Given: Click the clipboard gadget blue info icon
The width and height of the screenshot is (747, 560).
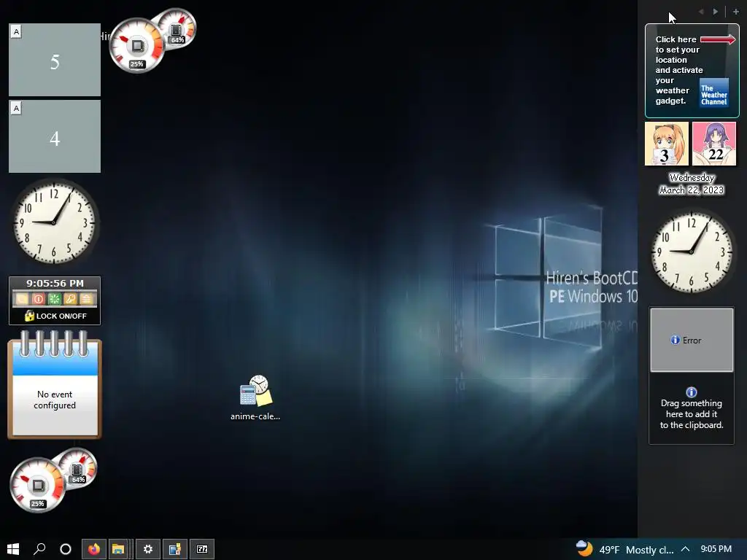Looking at the screenshot, I should click(692, 392).
